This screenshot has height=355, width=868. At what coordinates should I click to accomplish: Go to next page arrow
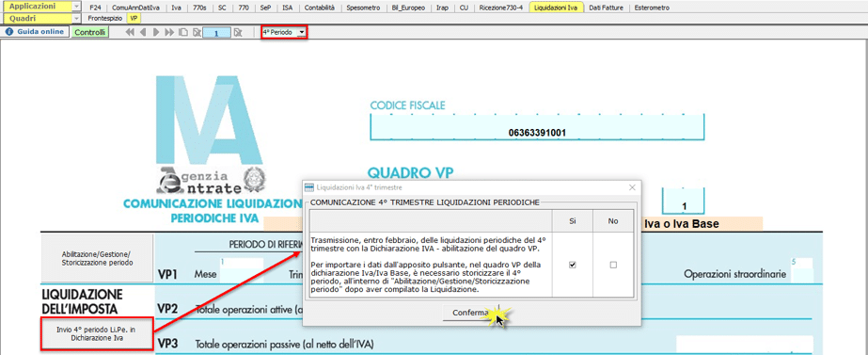tap(156, 33)
